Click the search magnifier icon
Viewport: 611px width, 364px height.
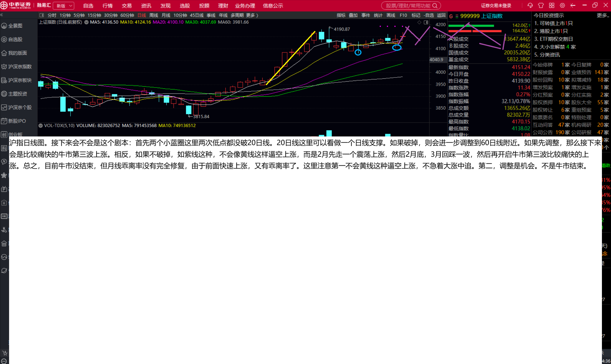(x=435, y=6)
